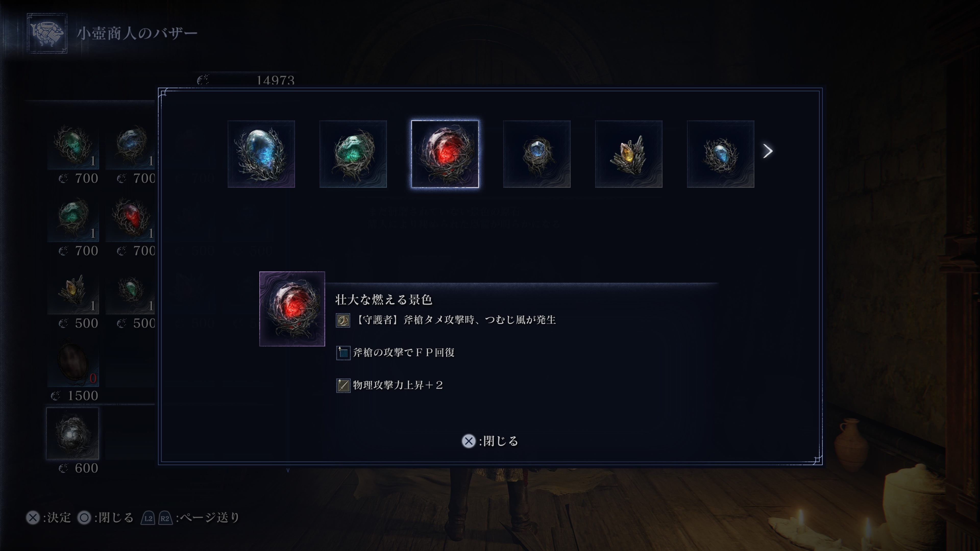980x551 pixels.
Task: Select the dark pouch item priced 1500
Action: (x=73, y=361)
